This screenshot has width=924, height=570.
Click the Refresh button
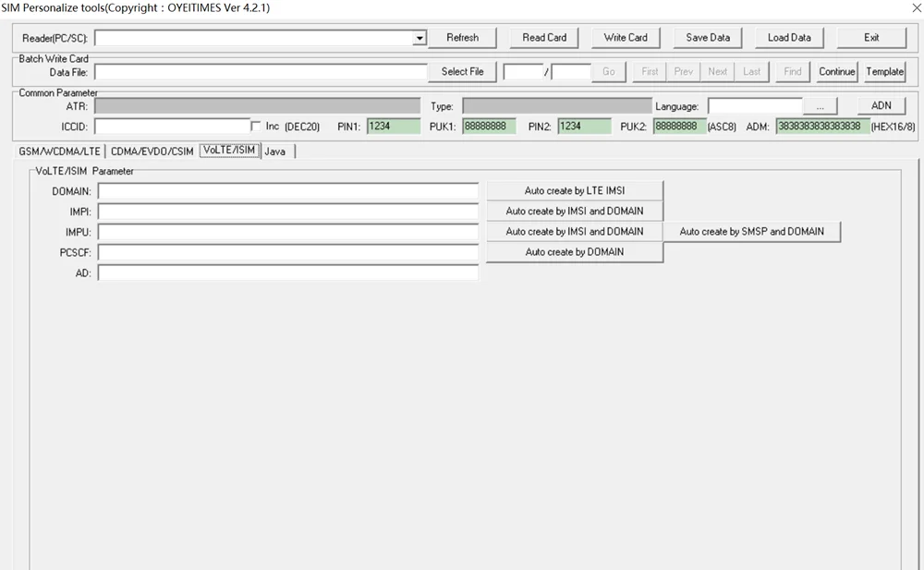[462, 38]
